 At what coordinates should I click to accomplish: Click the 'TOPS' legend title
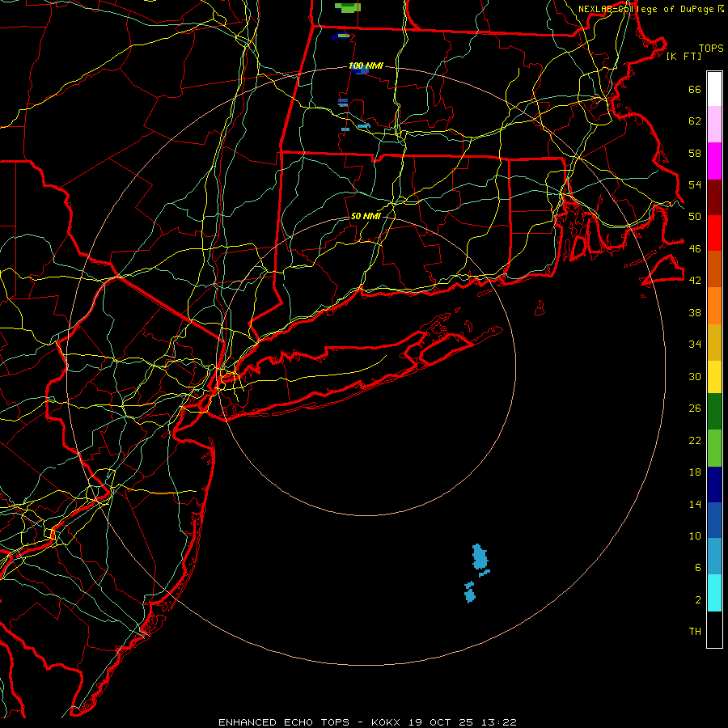click(711, 49)
